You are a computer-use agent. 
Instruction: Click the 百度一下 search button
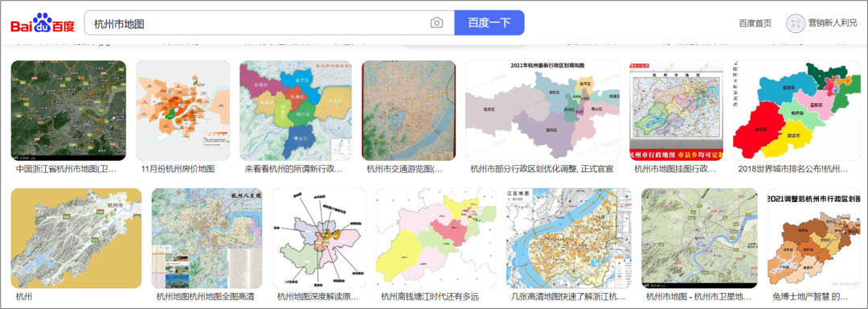click(489, 23)
